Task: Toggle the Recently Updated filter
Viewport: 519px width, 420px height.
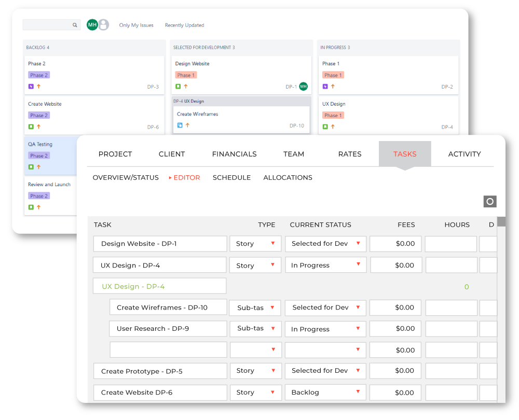Action: (x=184, y=25)
